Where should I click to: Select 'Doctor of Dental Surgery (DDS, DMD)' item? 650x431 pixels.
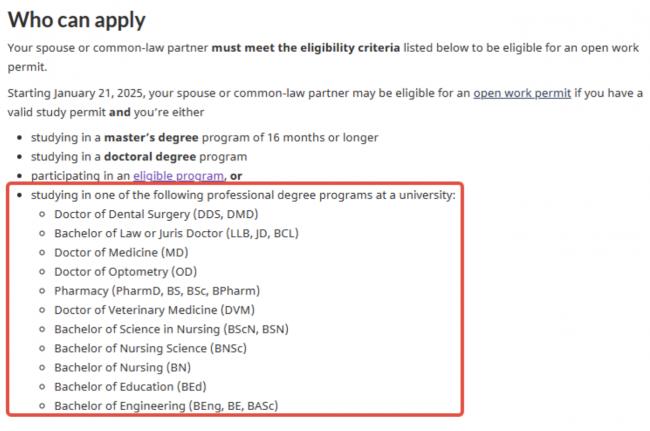coord(156,214)
